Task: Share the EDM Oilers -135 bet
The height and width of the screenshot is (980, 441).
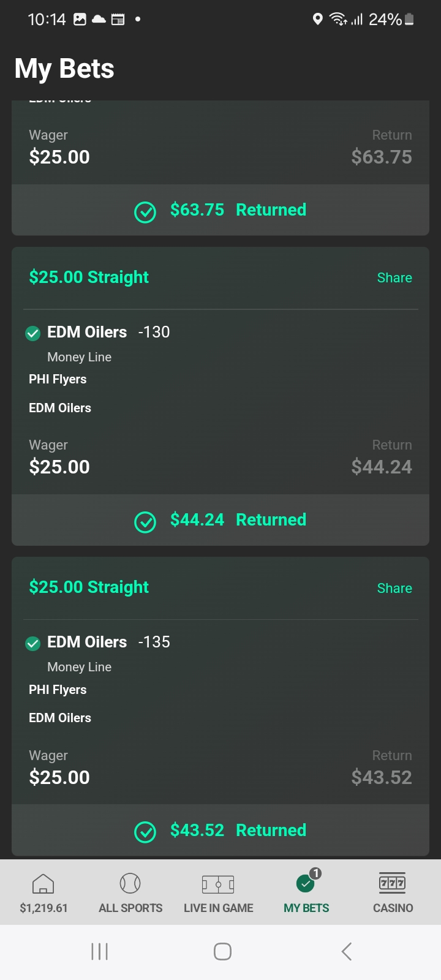Action: 394,588
